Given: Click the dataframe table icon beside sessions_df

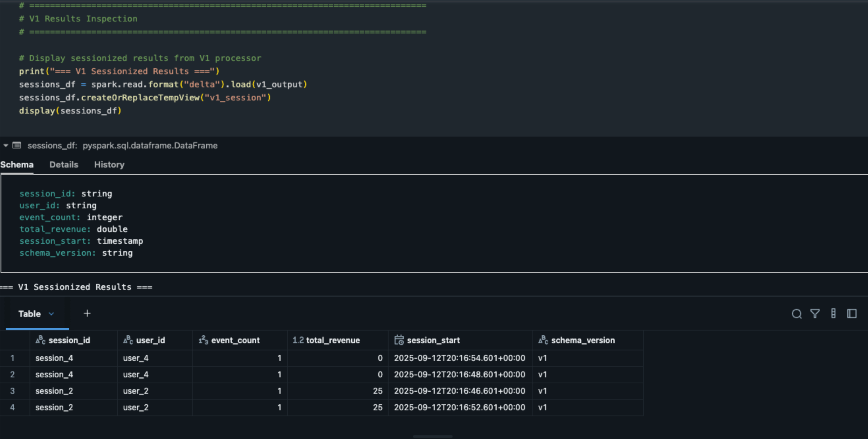Looking at the screenshot, I should tap(17, 145).
